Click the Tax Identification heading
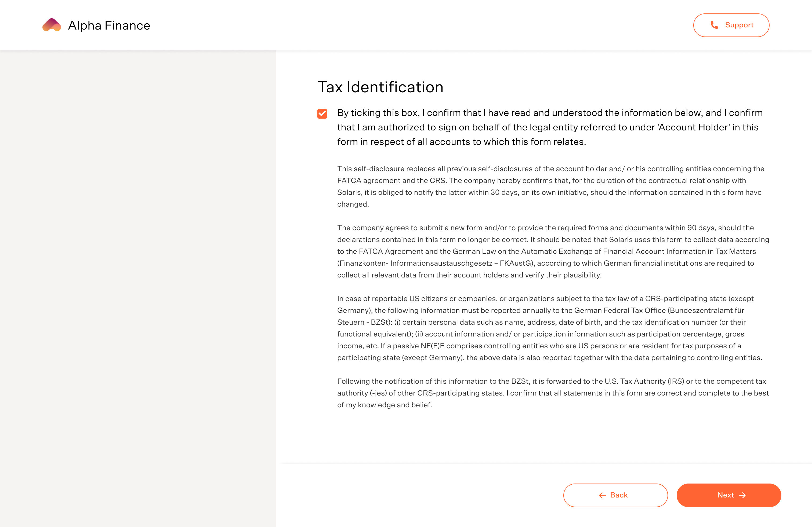The height and width of the screenshot is (527, 812). tap(380, 87)
